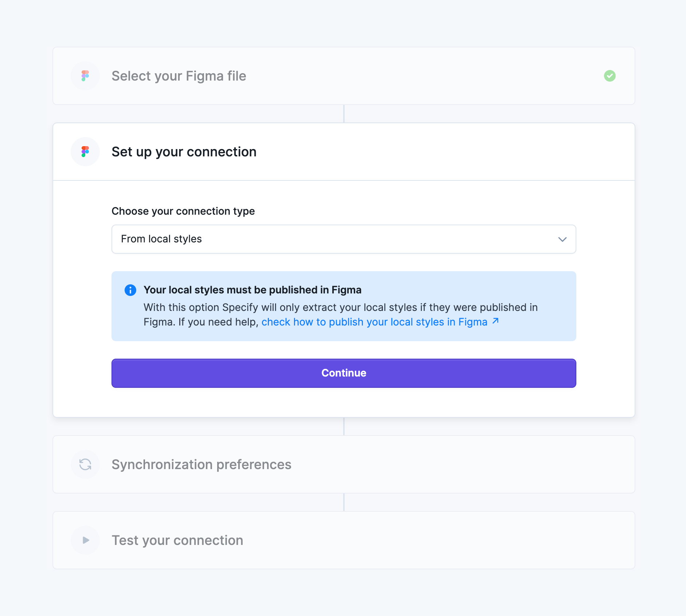Select the 'Choose your connection type' label
Viewport: 686px width, 616px height.
coord(183,211)
